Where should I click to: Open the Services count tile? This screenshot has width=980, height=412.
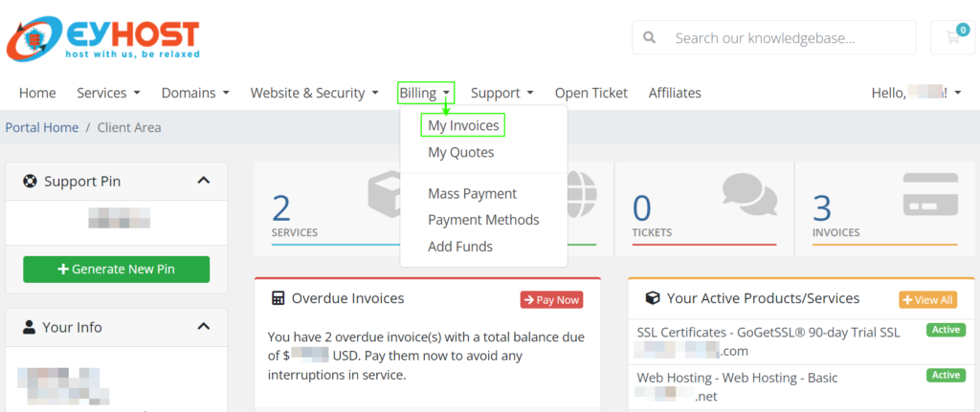(327, 209)
